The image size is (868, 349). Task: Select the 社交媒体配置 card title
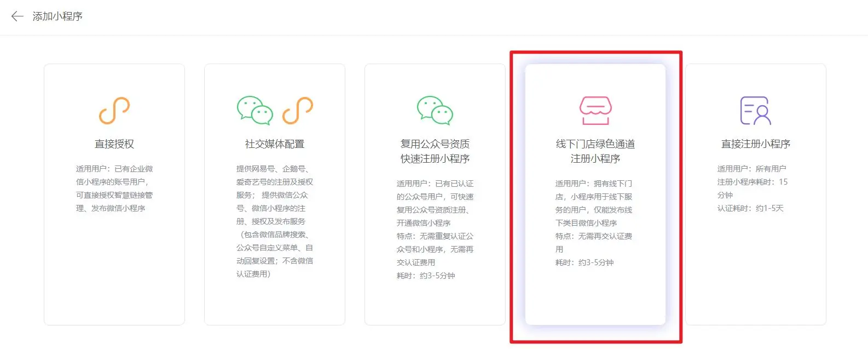[275, 144]
